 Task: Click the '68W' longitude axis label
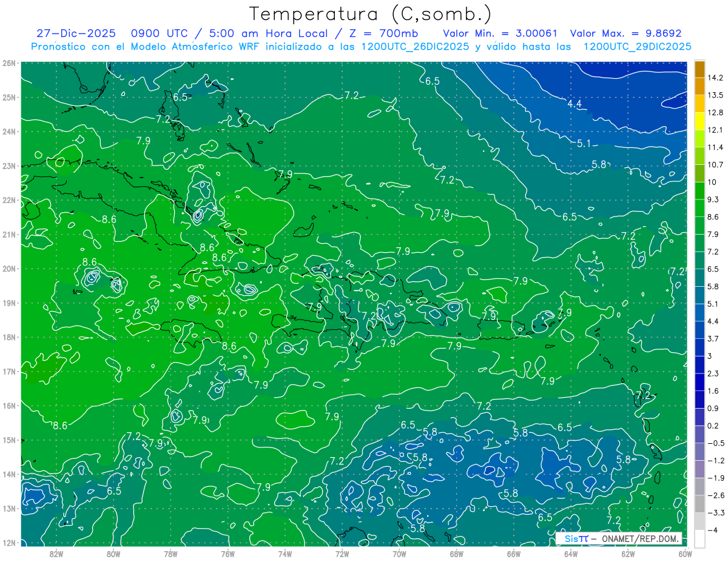(457, 554)
